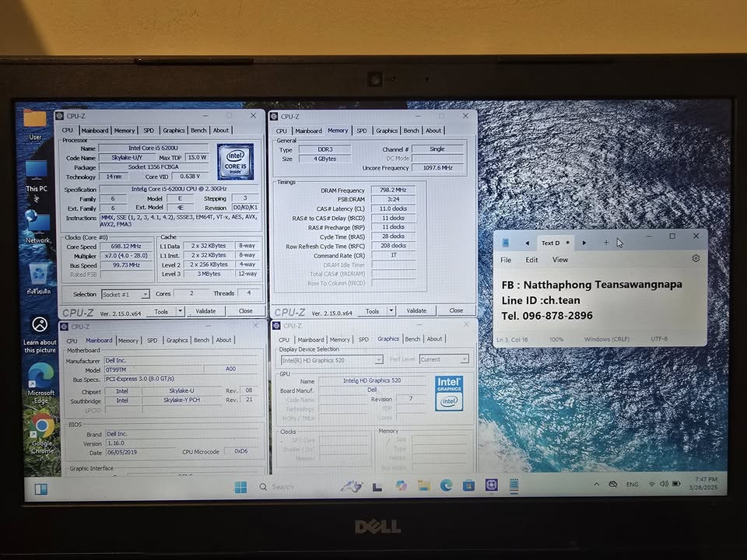Click the Intel Graphics logo
747x560 pixels.
click(x=449, y=394)
